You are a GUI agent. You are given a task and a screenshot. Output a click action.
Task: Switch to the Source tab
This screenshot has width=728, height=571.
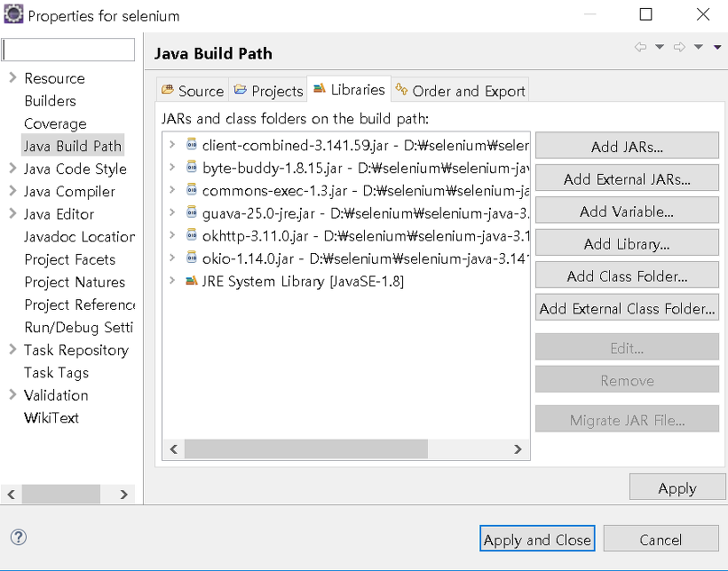click(x=193, y=90)
